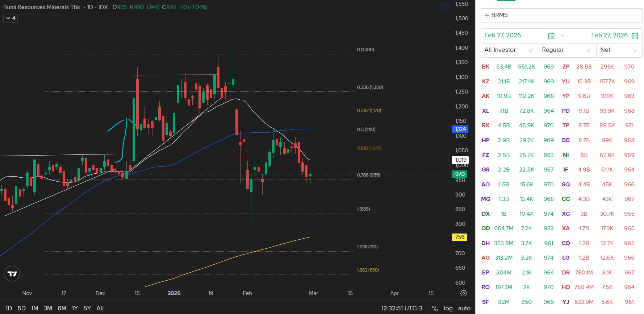Open the Regular market type dropdown

[567, 50]
